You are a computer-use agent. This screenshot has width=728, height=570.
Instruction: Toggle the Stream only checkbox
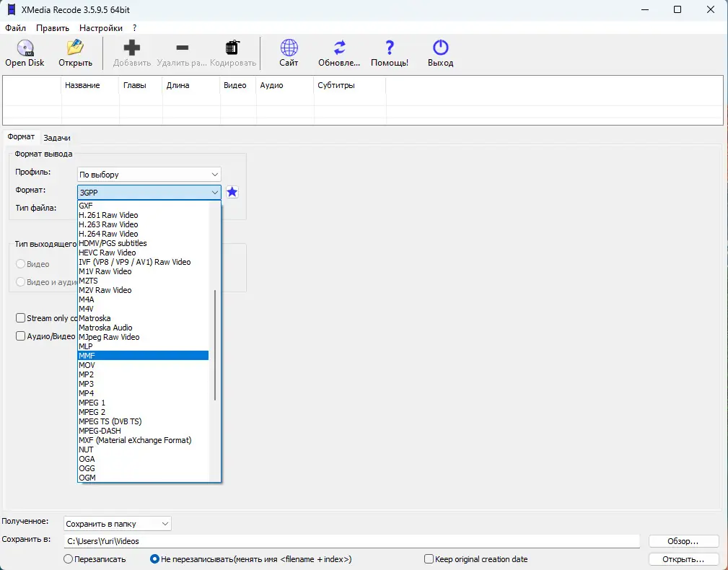pos(20,318)
